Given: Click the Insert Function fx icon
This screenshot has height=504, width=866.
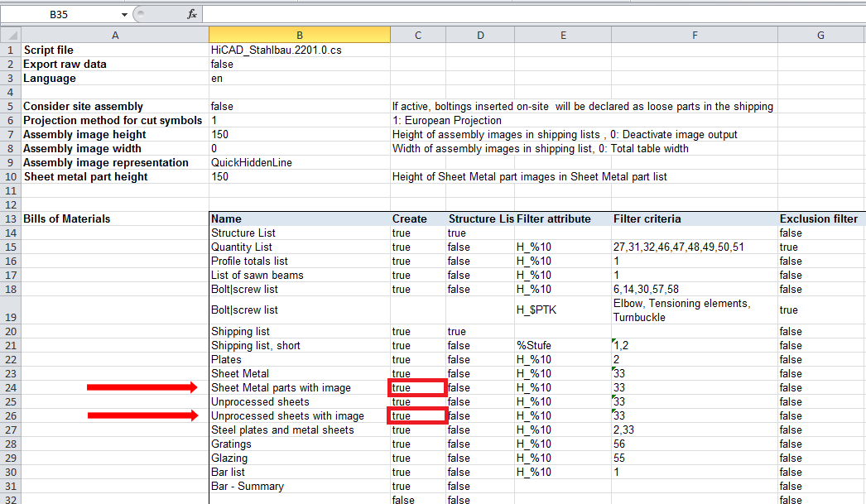Looking at the screenshot, I should point(191,14).
